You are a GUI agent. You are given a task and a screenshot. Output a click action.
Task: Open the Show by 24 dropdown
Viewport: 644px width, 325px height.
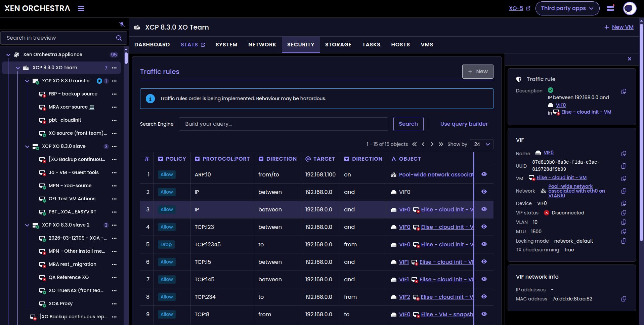click(481, 144)
